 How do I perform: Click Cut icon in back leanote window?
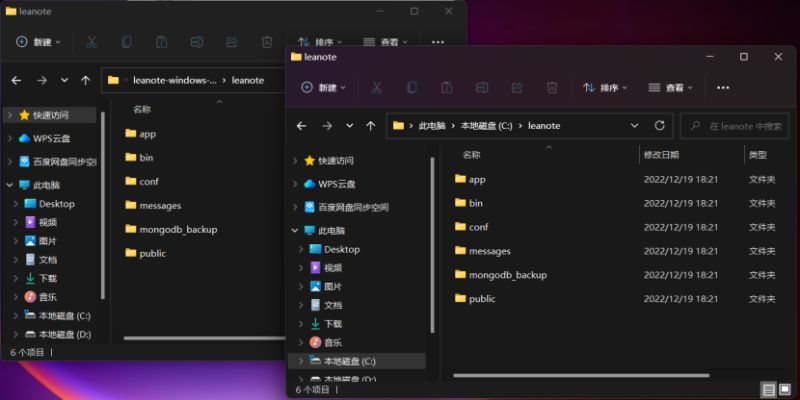[91, 42]
